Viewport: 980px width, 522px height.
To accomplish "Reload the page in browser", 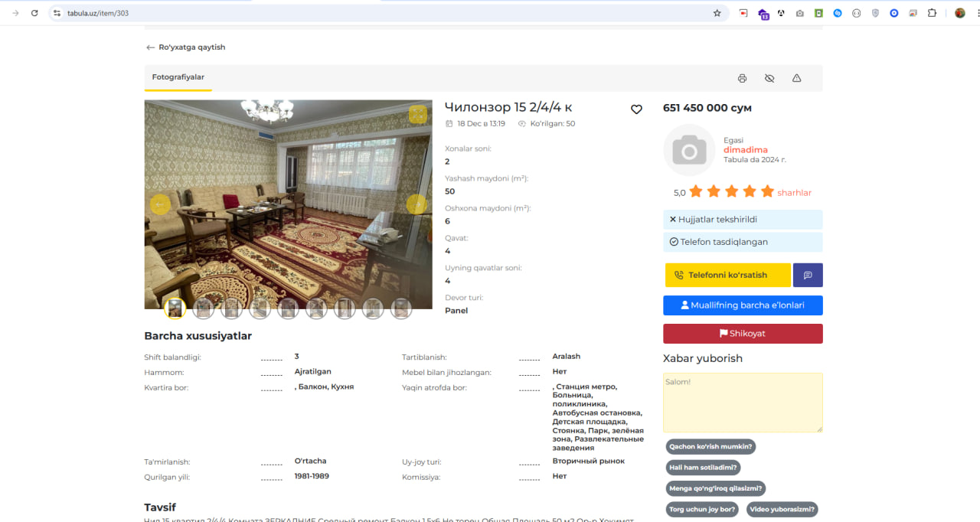I will [x=34, y=13].
